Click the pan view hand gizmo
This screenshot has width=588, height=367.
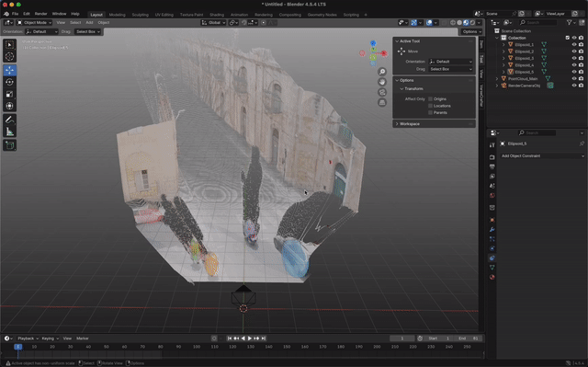382,82
